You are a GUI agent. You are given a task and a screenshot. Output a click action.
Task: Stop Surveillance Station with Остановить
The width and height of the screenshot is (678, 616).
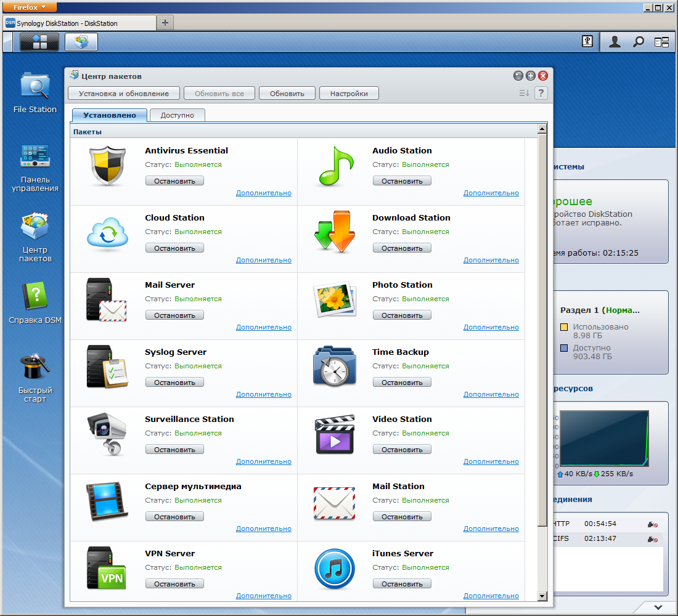click(174, 450)
